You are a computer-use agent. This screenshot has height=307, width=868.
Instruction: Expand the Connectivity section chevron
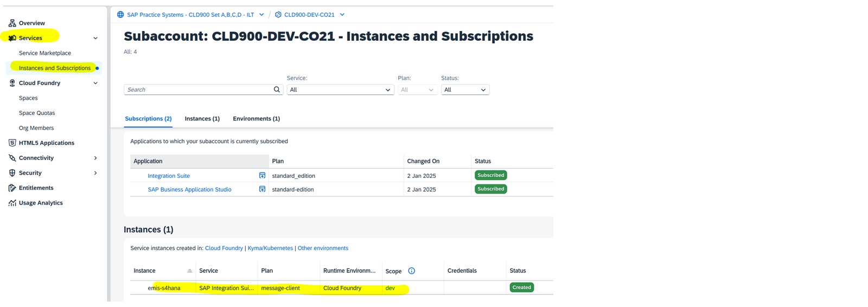(x=95, y=158)
